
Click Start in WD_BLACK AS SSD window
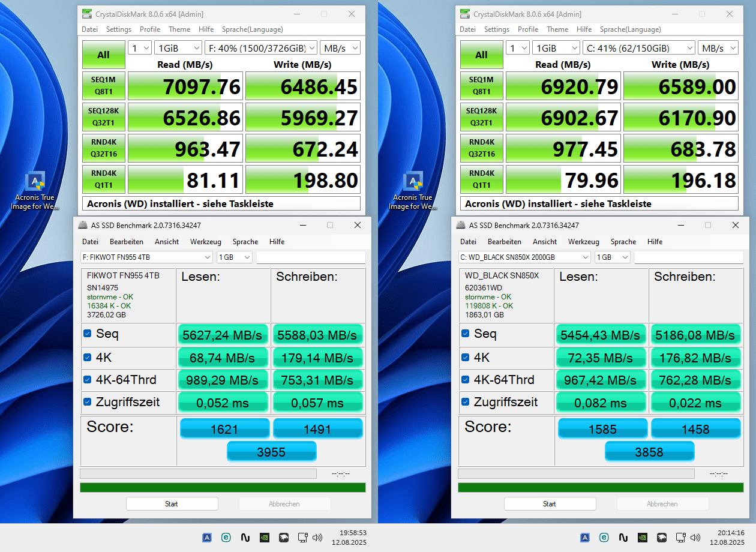pyautogui.click(x=550, y=504)
